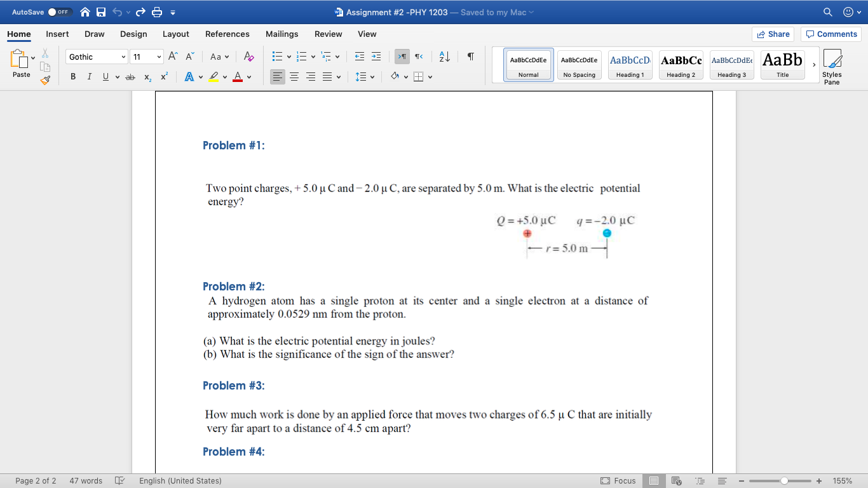Open the font name dropdown
This screenshot has width=868, height=488.
coord(123,57)
